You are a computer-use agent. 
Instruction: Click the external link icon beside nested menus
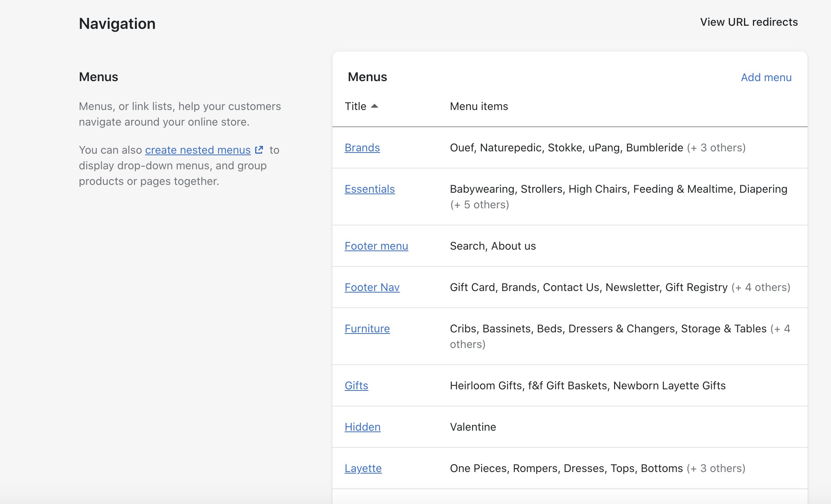click(x=259, y=150)
